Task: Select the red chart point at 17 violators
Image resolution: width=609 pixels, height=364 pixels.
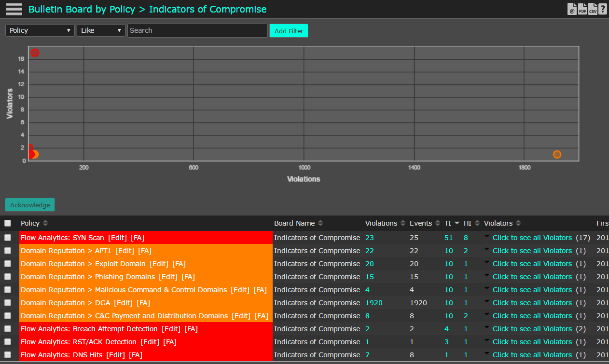Action: click(x=35, y=53)
